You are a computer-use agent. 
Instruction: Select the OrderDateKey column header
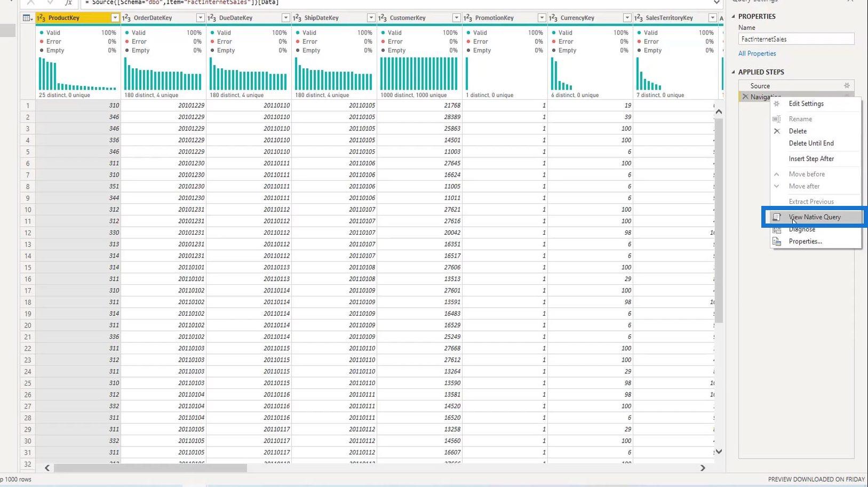[153, 18]
